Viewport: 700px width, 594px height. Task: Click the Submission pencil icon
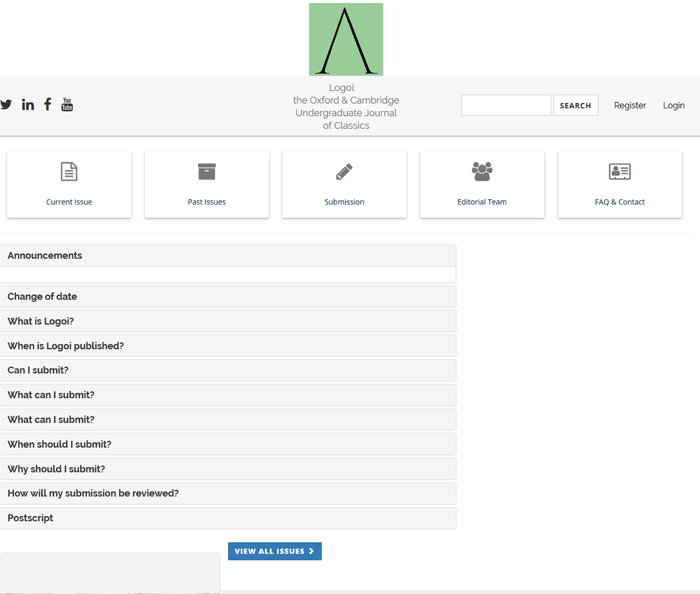pos(344,172)
